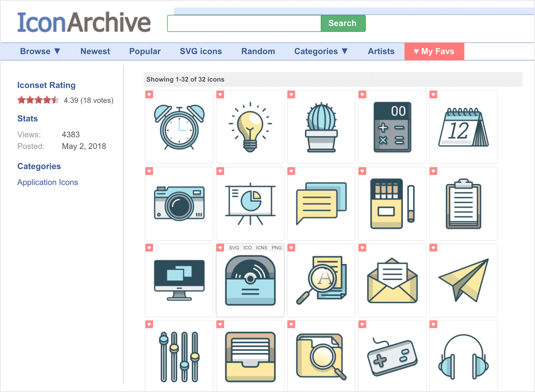Show a Random icon set
The height and width of the screenshot is (392, 535).
[x=258, y=51]
